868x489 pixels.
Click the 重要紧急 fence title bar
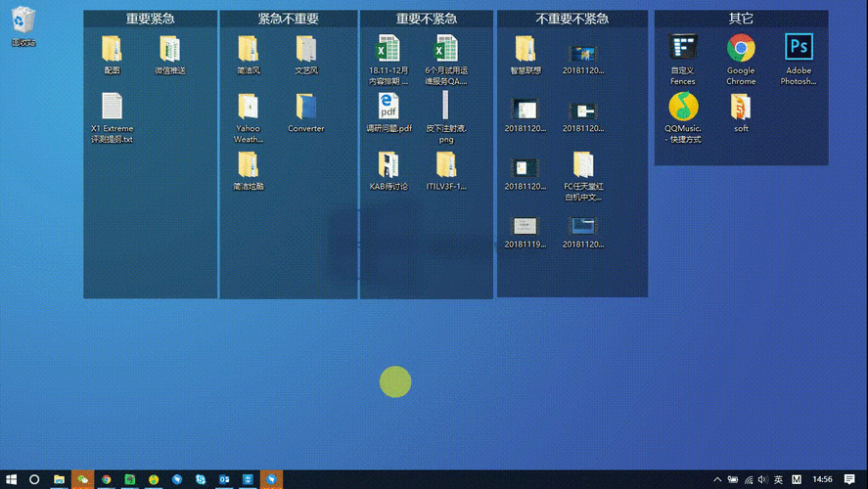tap(150, 19)
